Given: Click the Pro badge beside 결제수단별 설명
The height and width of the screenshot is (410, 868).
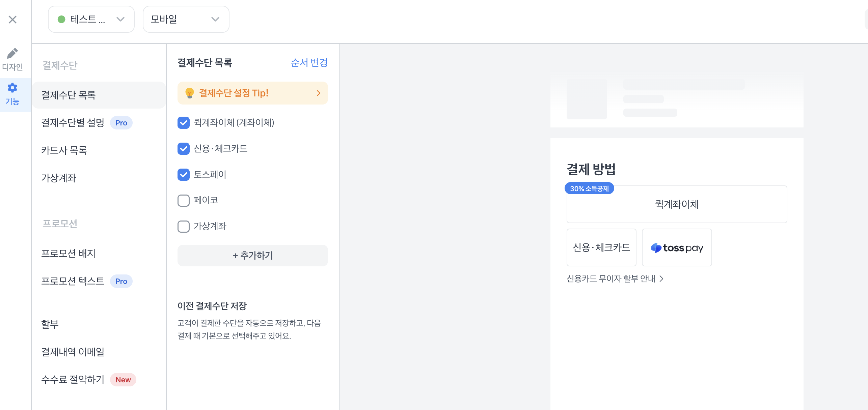Looking at the screenshot, I should point(121,123).
